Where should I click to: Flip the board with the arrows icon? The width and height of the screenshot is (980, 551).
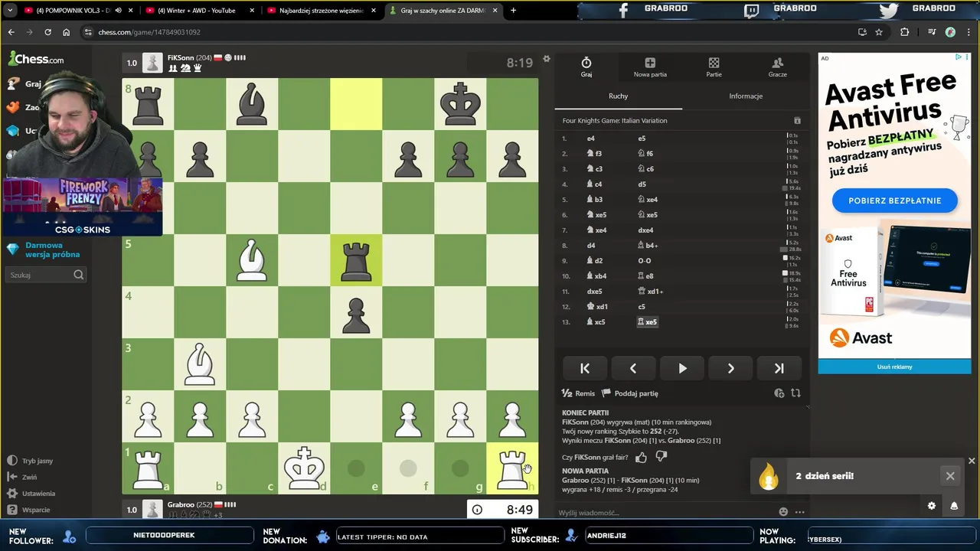coord(796,393)
